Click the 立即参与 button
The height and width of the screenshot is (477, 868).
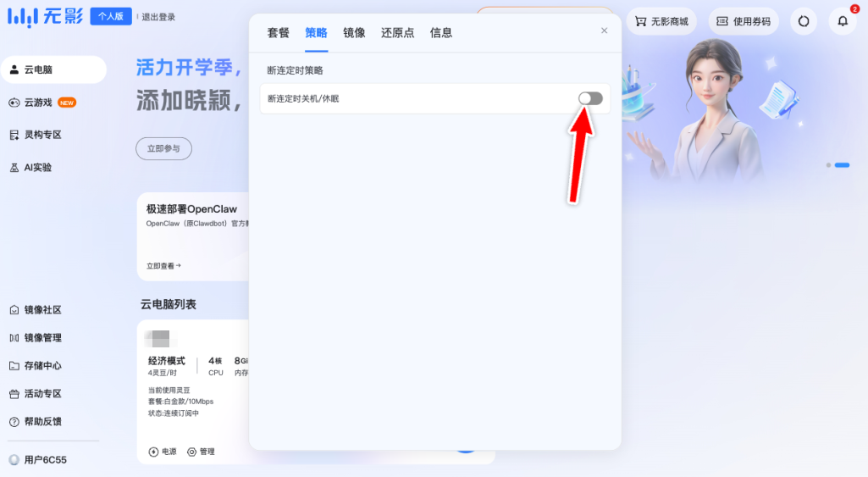tap(163, 148)
